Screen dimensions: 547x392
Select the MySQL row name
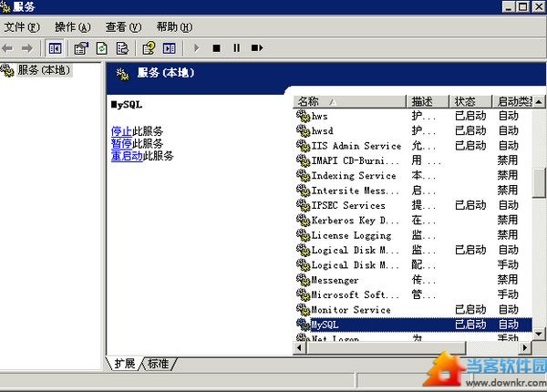pos(325,325)
